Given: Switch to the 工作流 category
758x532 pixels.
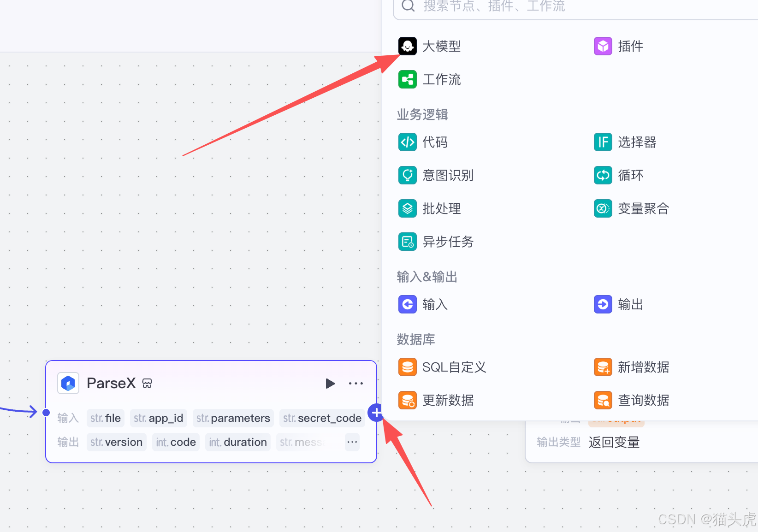Looking at the screenshot, I should pos(429,79).
